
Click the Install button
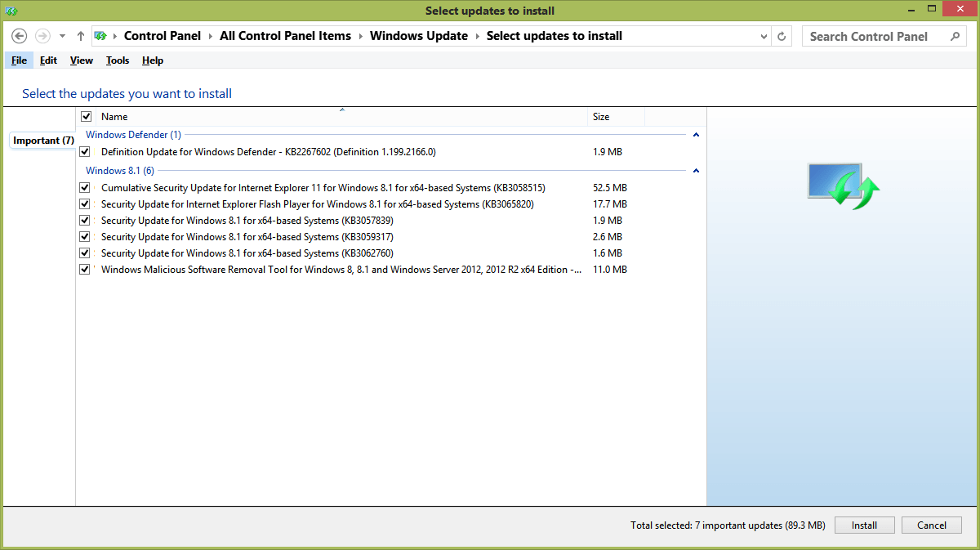coord(864,525)
